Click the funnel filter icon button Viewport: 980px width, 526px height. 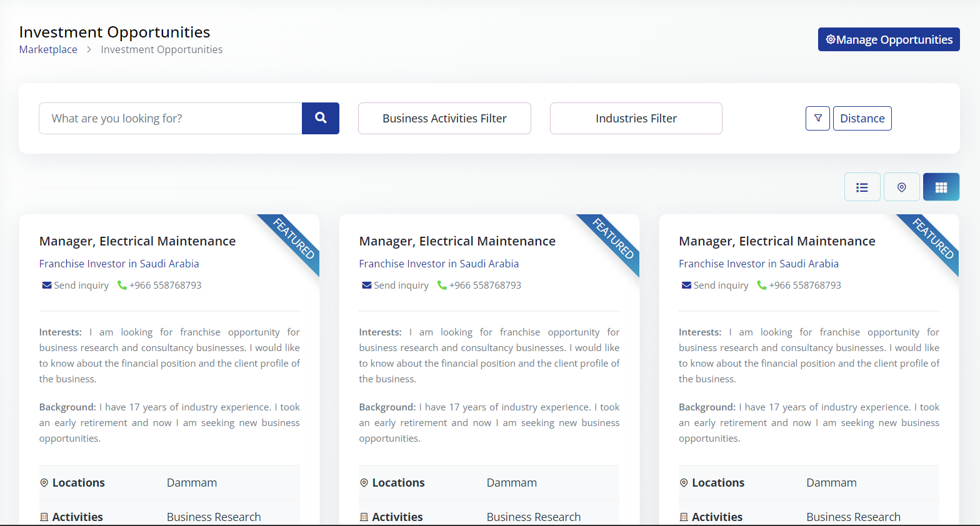[x=817, y=118]
